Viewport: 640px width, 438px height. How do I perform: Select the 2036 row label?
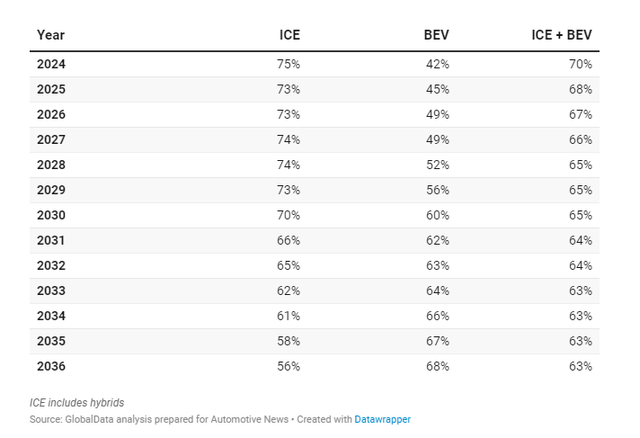51,366
